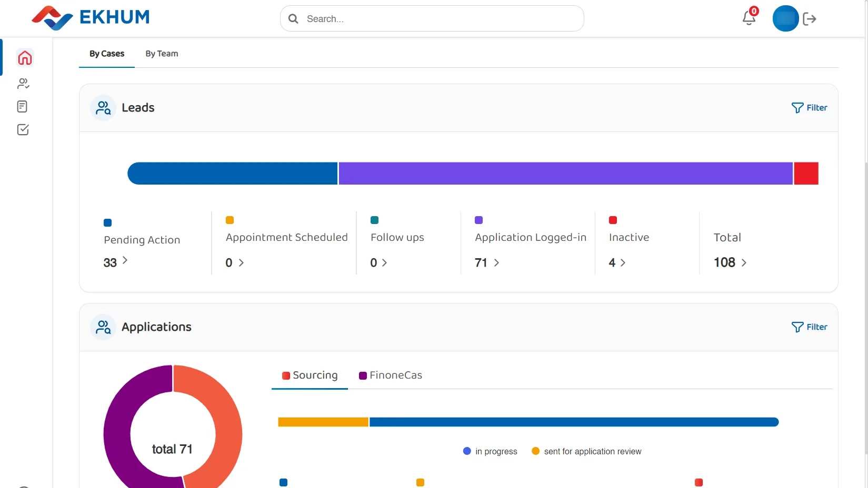Select the Sourcing tab
This screenshot has height=488, width=868.
click(310, 375)
